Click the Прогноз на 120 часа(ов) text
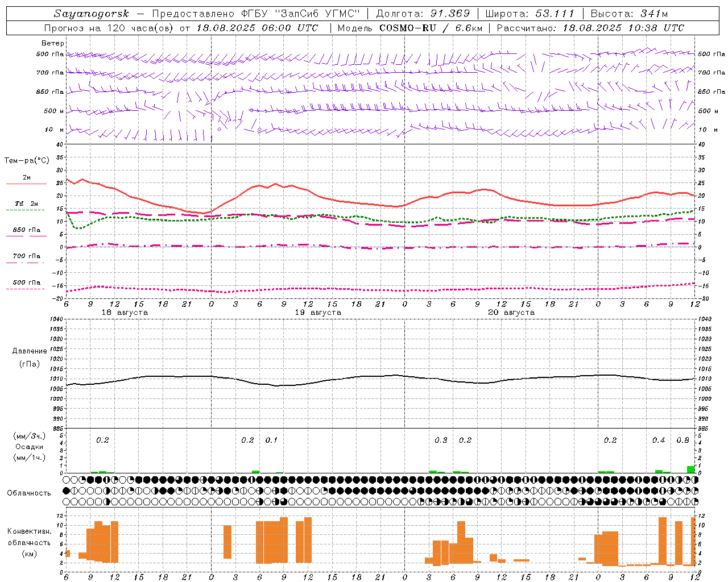Screen dimensions: 728x582 (110, 28)
